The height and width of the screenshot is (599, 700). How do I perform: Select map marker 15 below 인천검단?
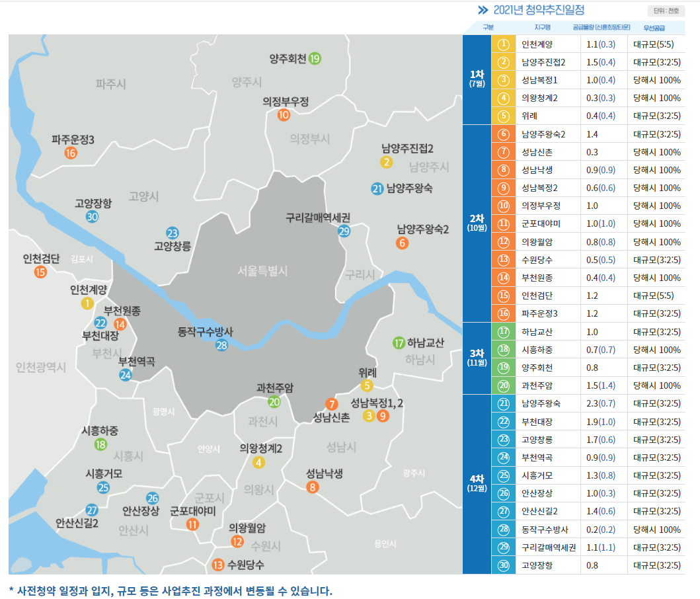click(40, 272)
